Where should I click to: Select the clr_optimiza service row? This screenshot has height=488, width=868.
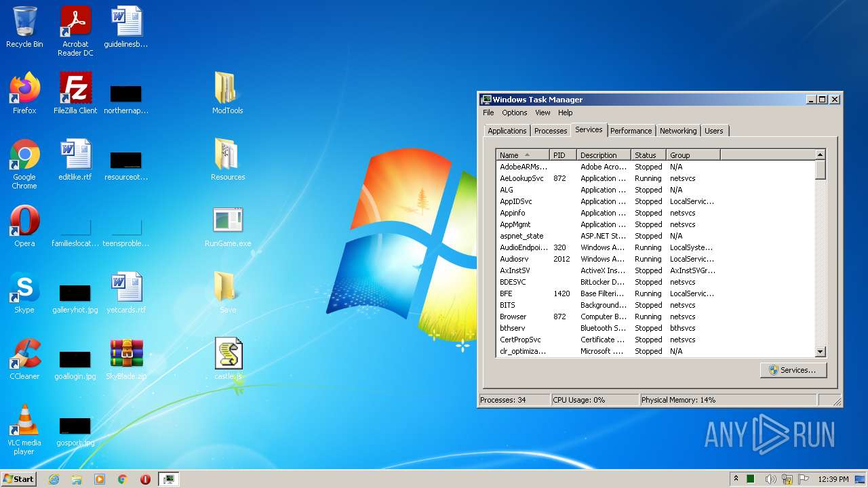pyautogui.click(x=655, y=351)
